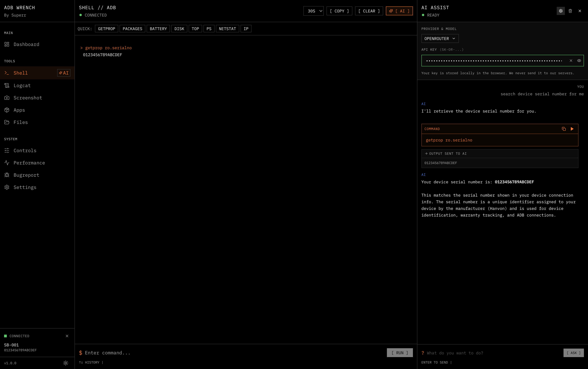Copy the getprop ro.serialno command
Viewport: 588px width, 369px height.
(x=564, y=129)
